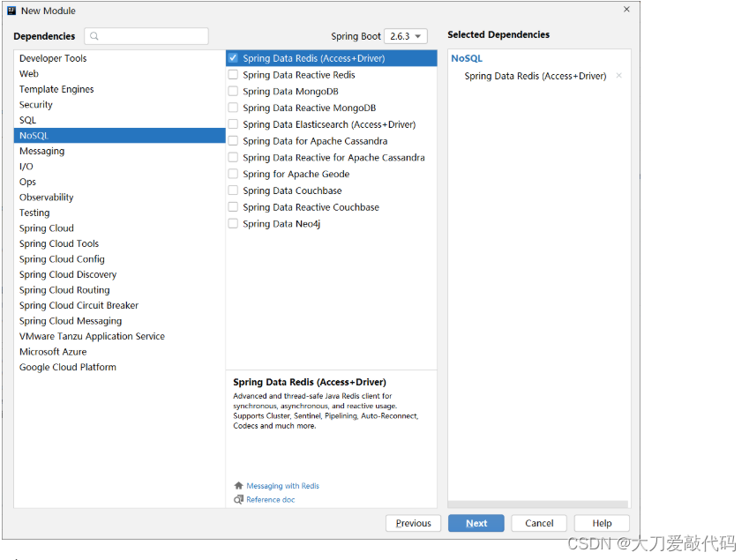Select Spring Data Redis in Selected Dependencies
The width and height of the screenshot is (749, 560).
click(x=535, y=76)
